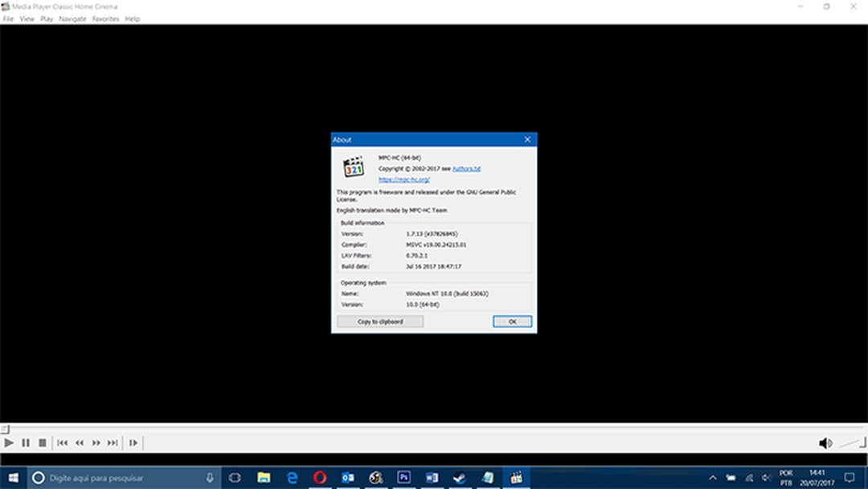Click the fast-forward (increase speed) icon
The width and height of the screenshot is (868, 489).
pos(96,442)
